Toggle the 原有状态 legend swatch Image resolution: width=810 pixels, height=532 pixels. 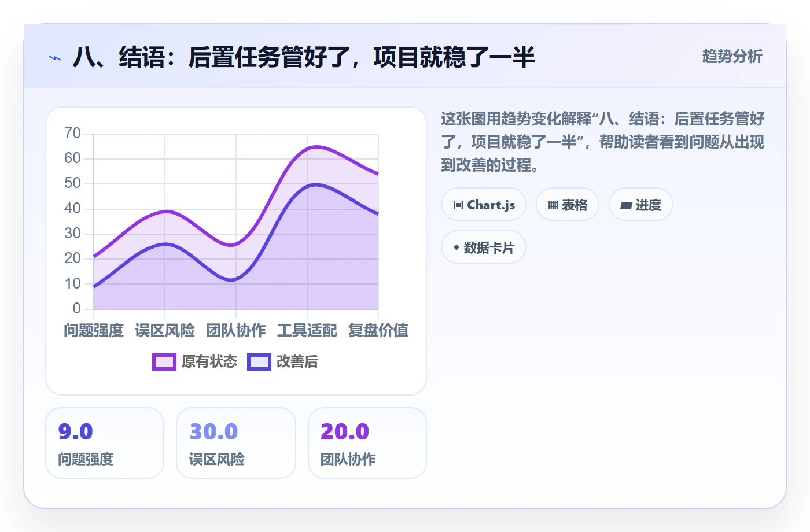164,362
